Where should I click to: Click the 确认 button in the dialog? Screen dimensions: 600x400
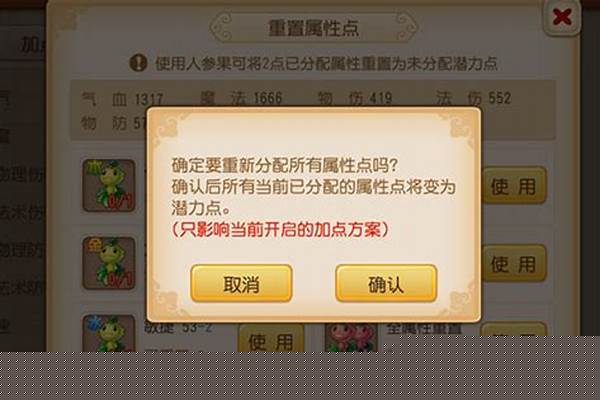386,284
